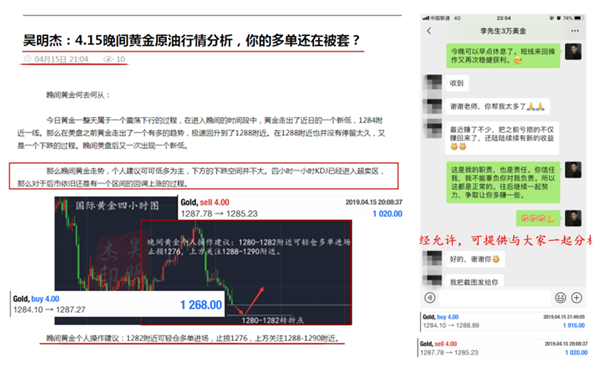Viewport: 600px width, 368px height.
Task: Open the emoji picker smiley icon
Action: 561,297
